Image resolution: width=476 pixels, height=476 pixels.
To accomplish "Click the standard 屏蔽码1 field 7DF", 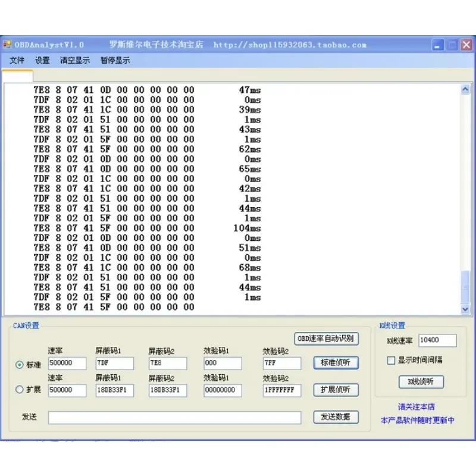I will pos(115,363).
